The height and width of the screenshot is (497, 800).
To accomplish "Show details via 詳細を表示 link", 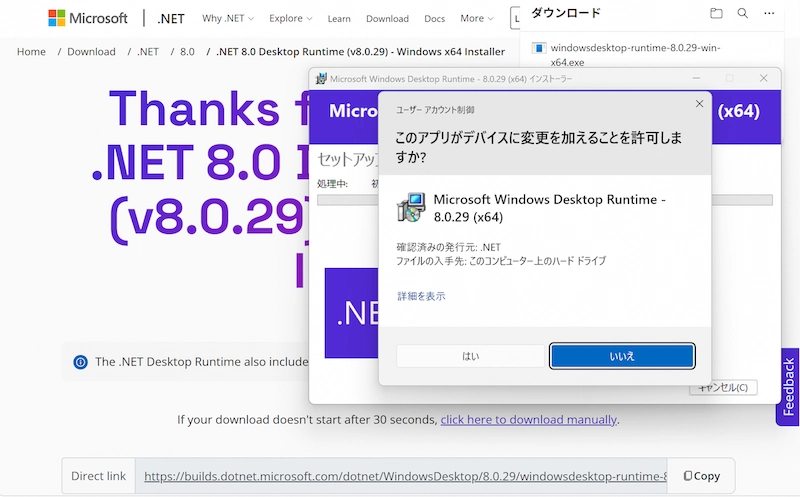I will click(x=421, y=296).
